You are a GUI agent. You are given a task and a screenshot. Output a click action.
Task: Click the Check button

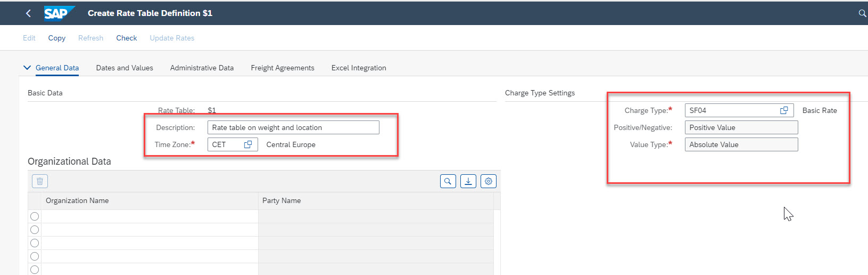pos(127,38)
